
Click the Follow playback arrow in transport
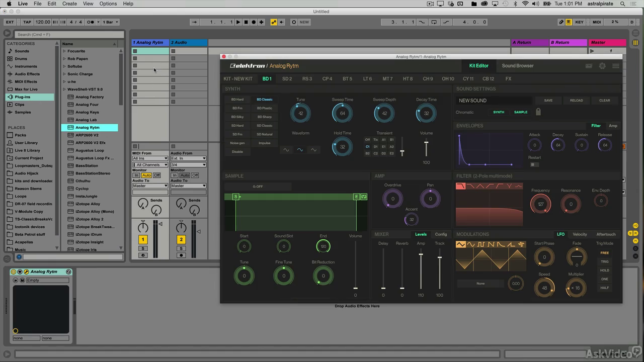(x=195, y=22)
